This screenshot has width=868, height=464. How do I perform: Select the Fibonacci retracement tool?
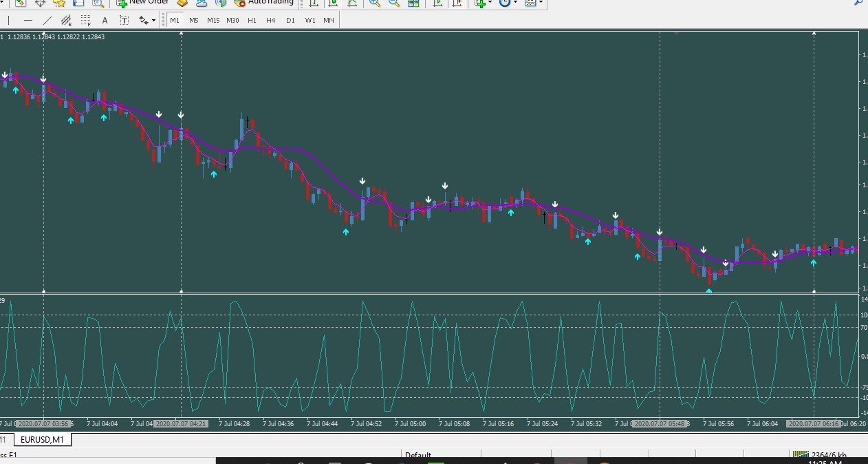click(85, 21)
